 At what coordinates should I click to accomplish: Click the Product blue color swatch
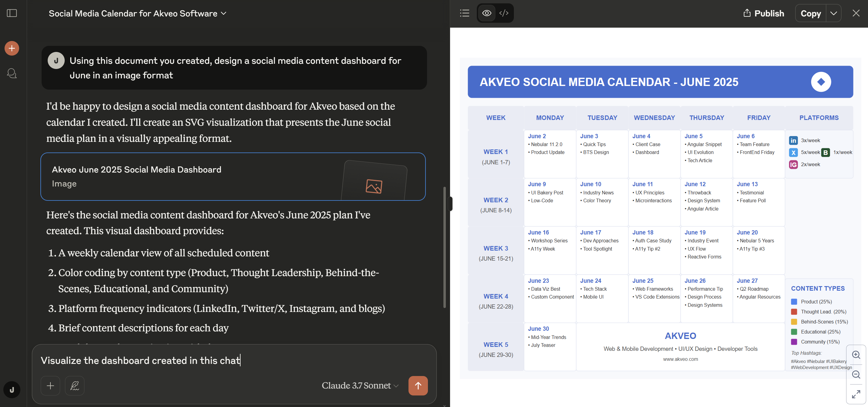(794, 302)
